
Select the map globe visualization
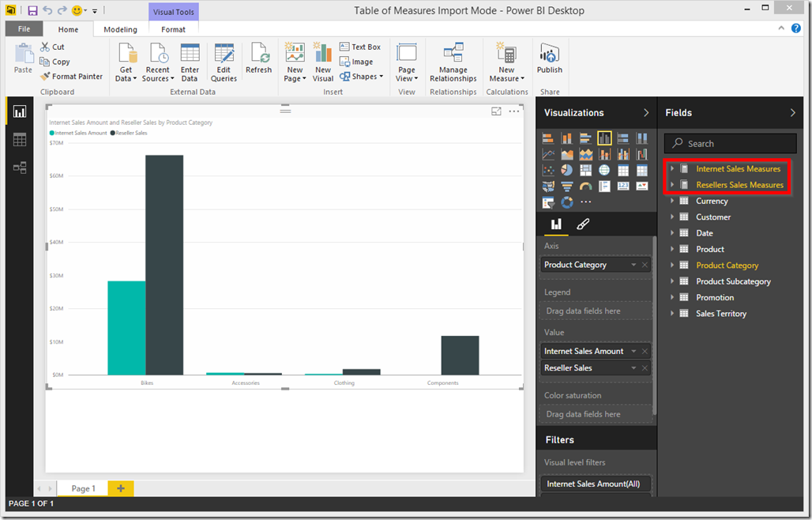coord(604,171)
